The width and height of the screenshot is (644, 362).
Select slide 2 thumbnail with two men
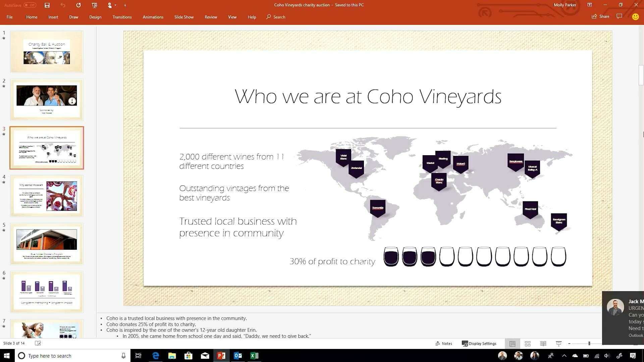(47, 100)
